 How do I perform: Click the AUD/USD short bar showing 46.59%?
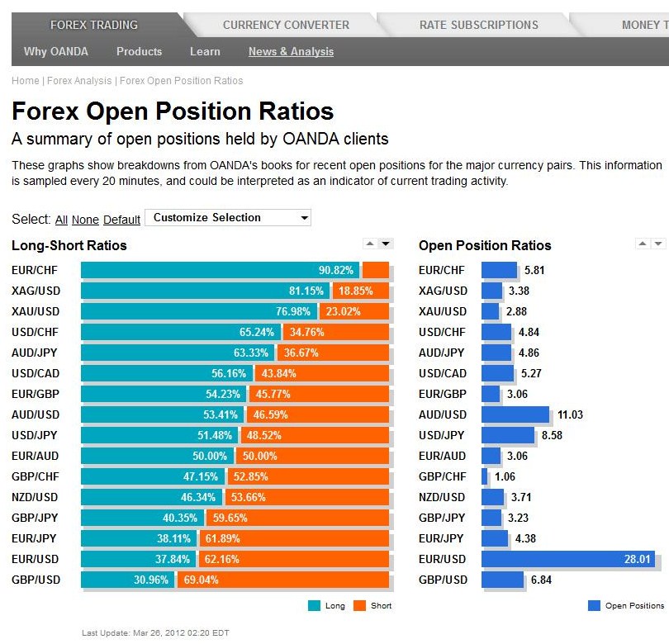click(x=318, y=414)
